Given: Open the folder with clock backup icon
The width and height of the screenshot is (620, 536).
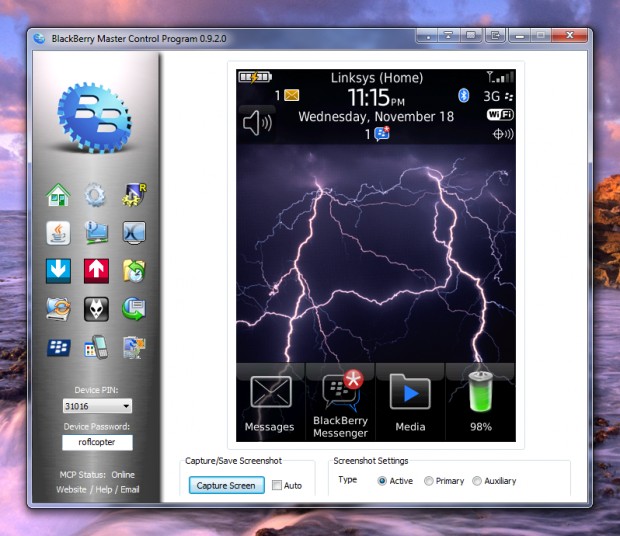Looking at the screenshot, I should pos(134,271).
